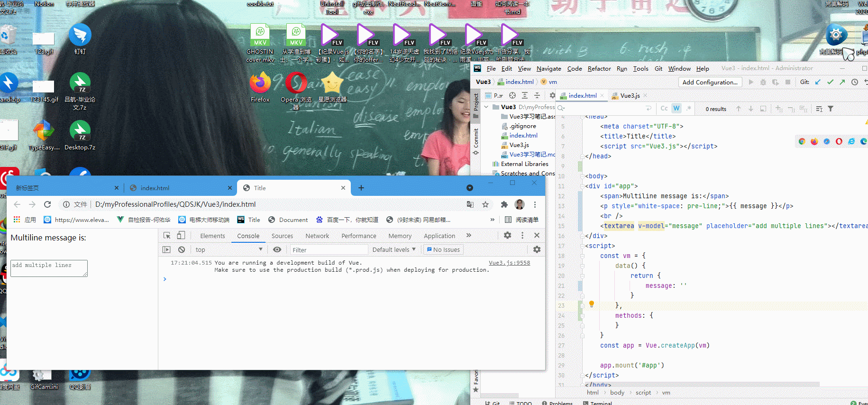Select element inspector tool in DevTools
The height and width of the screenshot is (405, 868).
(167, 236)
